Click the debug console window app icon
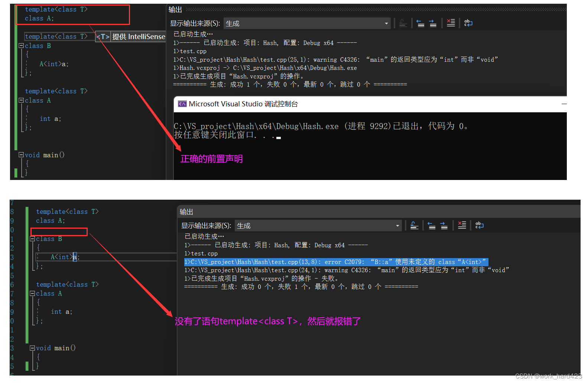Viewport: 588px width, 383px height. 182,104
